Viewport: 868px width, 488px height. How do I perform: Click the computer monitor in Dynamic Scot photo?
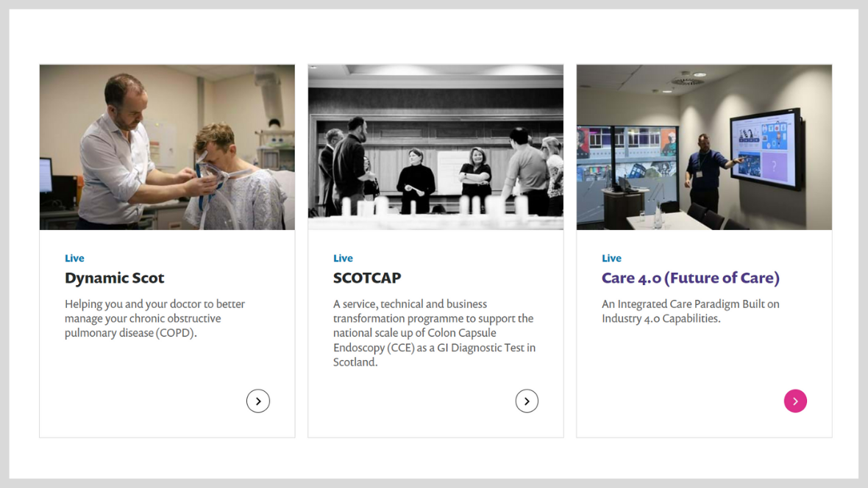pos(46,176)
